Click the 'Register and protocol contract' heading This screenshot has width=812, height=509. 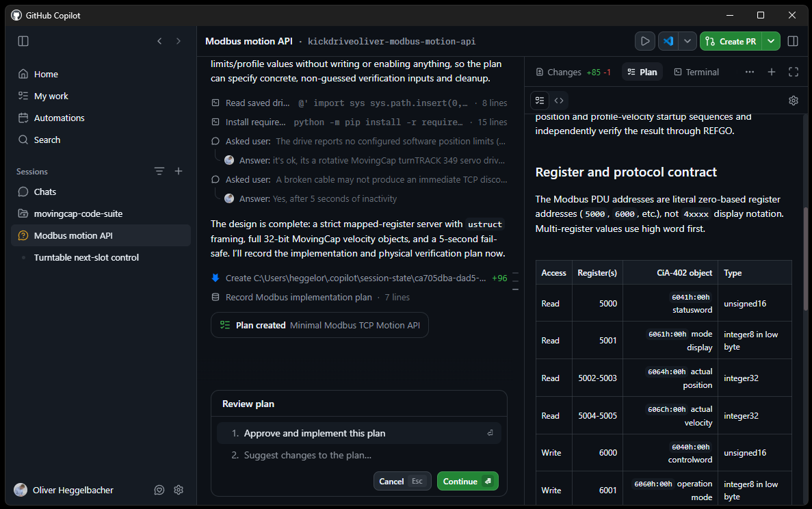coord(625,172)
